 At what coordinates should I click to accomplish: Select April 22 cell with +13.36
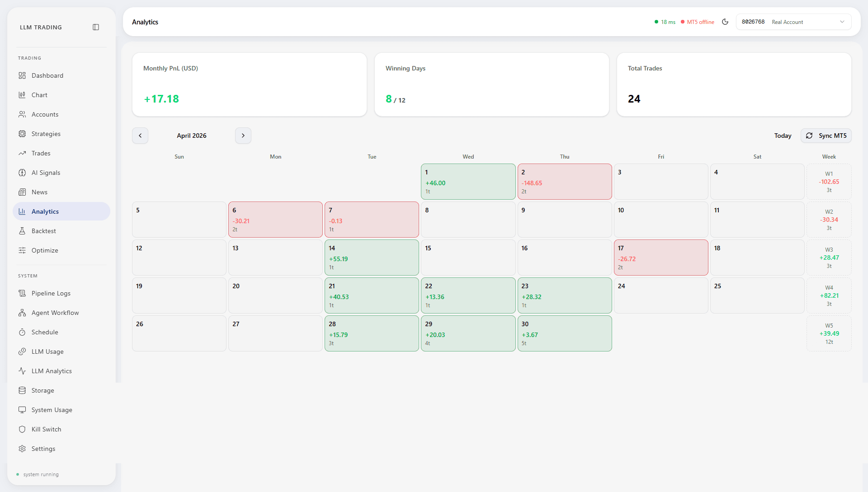pos(468,295)
